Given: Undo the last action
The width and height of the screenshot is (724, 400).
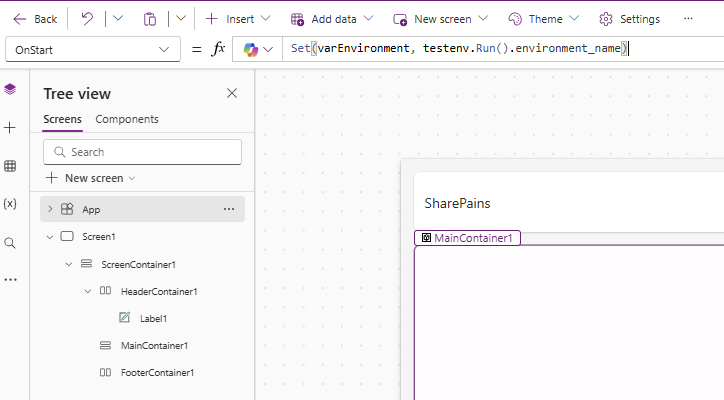Looking at the screenshot, I should (87, 19).
